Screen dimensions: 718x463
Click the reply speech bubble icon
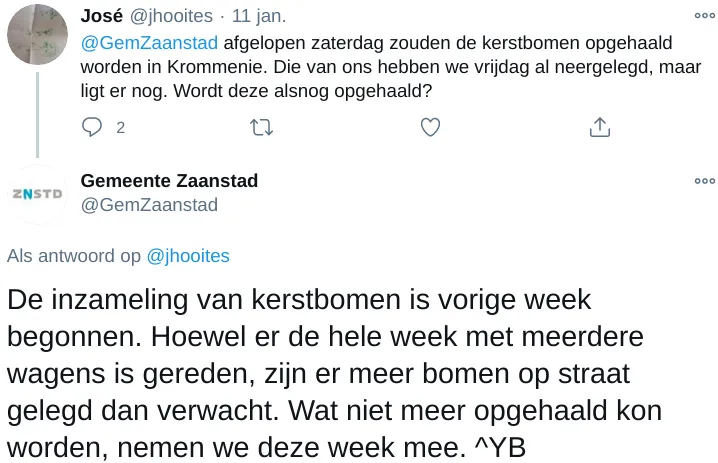pos(93,127)
